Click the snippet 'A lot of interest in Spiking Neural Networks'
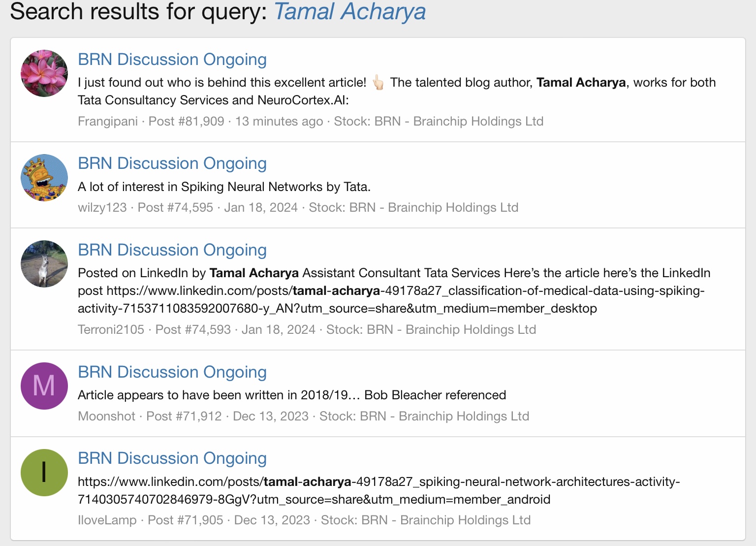The width and height of the screenshot is (756, 546). [224, 187]
